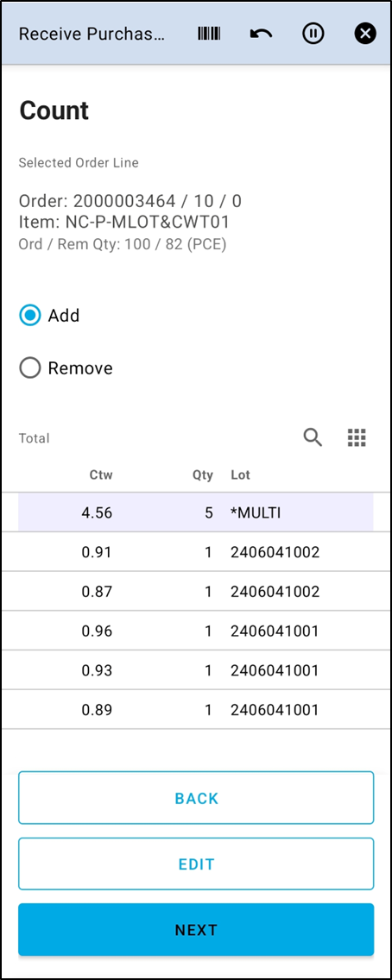Viewport: 392px width, 980px height.
Task: Open search with the magnifier icon
Action: pos(313,437)
